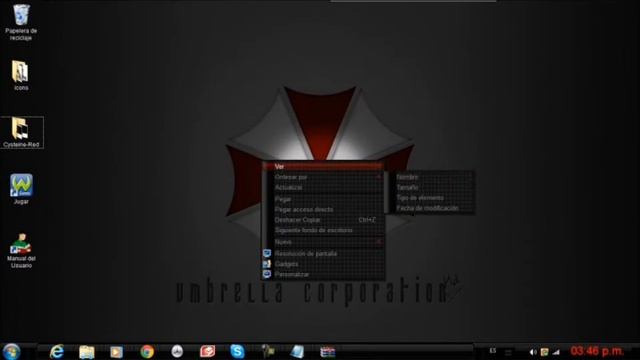
Task: Click the network signal tray icon
Action: [556, 352]
